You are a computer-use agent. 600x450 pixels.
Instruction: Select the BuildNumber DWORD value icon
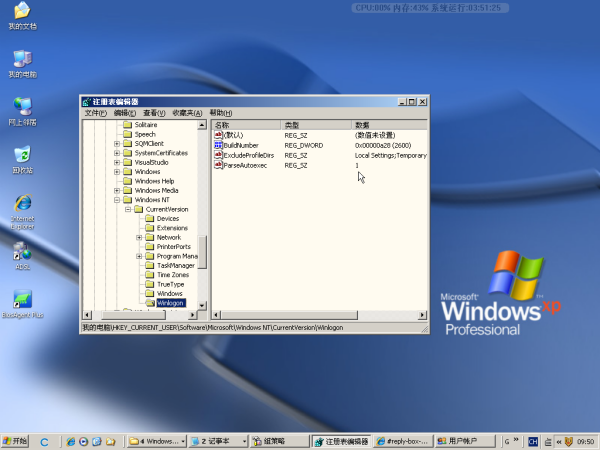[219, 145]
